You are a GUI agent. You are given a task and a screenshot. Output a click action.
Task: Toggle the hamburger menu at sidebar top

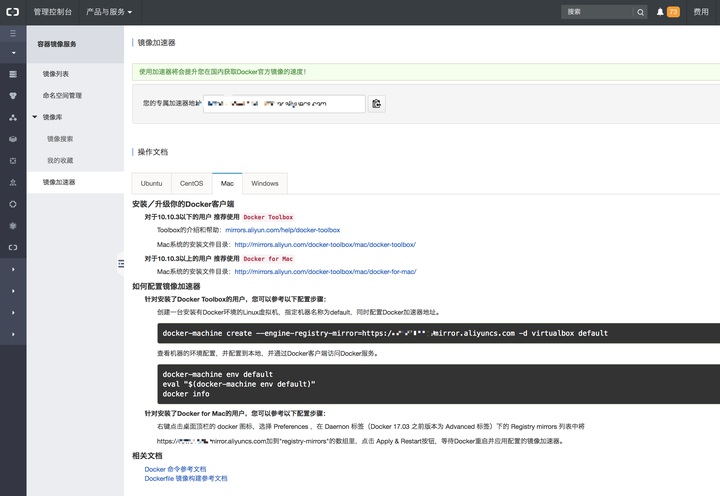13,34
